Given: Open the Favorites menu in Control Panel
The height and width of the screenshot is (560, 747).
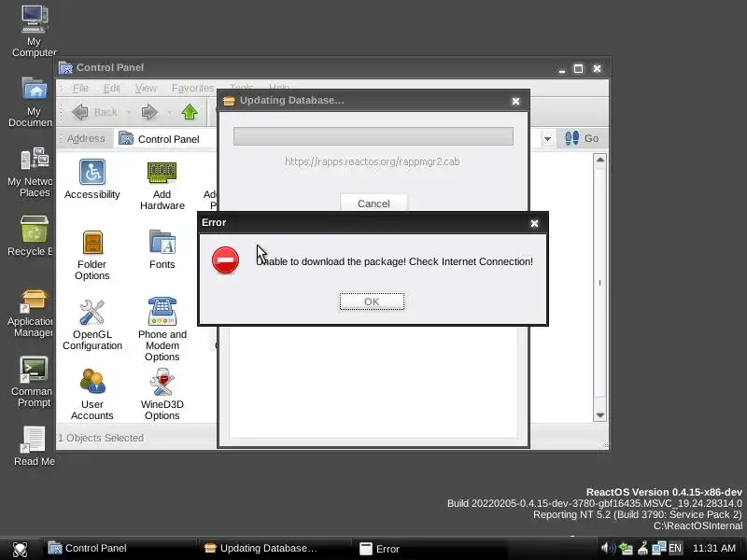Looking at the screenshot, I should pos(193,88).
